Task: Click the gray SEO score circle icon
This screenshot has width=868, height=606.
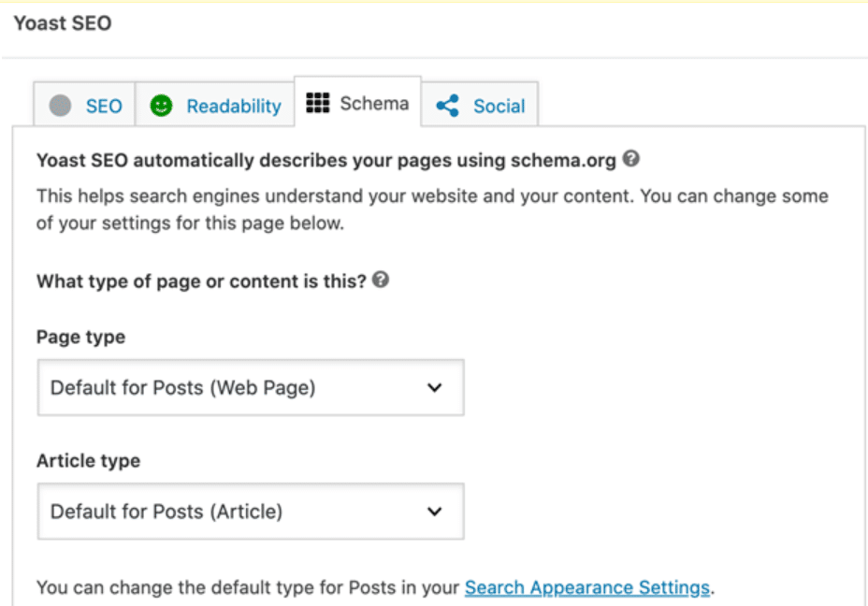Action: pos(60,106)
